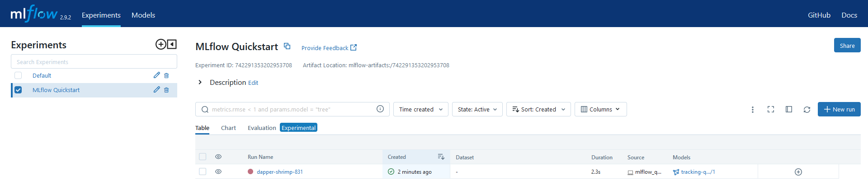Select the dapper-shrimp-831 run checkbox
Image resolution: width=868 pixels, height=190 pixels.
tap(203, 171)
